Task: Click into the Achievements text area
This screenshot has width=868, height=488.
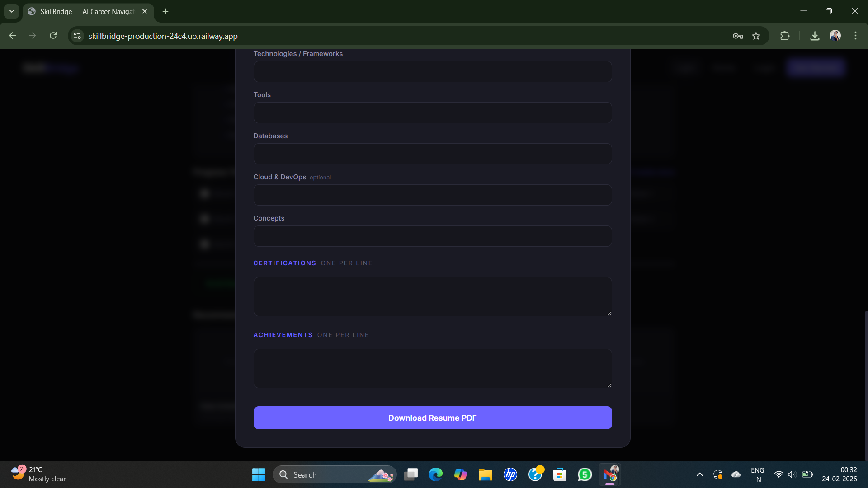Action: pos(432,368)
